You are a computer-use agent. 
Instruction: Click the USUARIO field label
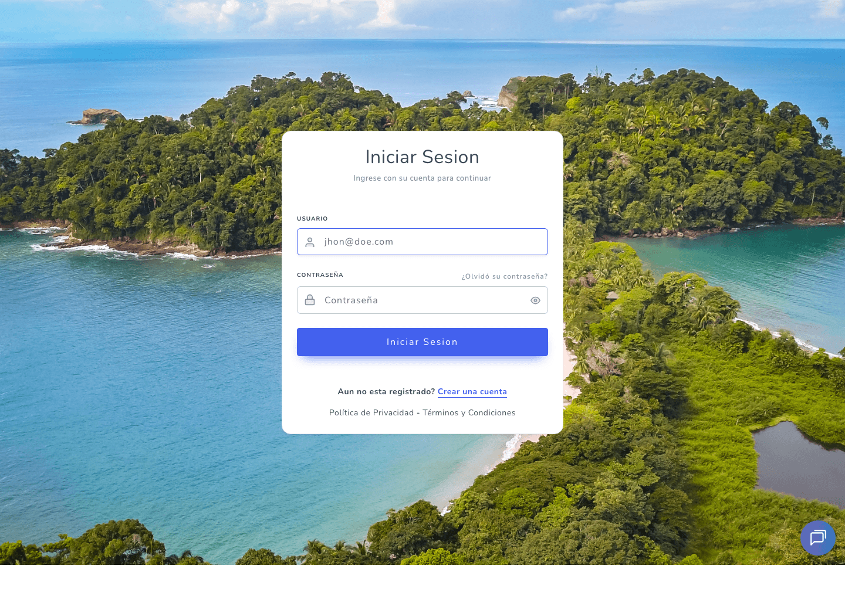(312, 218)
